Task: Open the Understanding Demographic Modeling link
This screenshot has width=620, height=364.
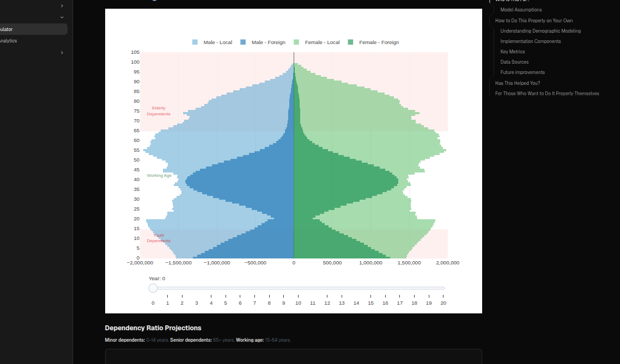Action: [x=540, y=31]
